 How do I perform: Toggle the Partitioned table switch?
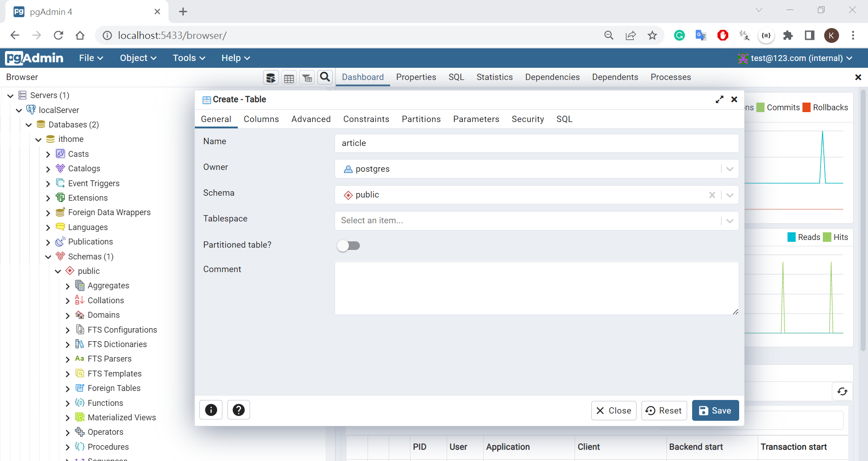pyautogui.click(x=349, y=245)
